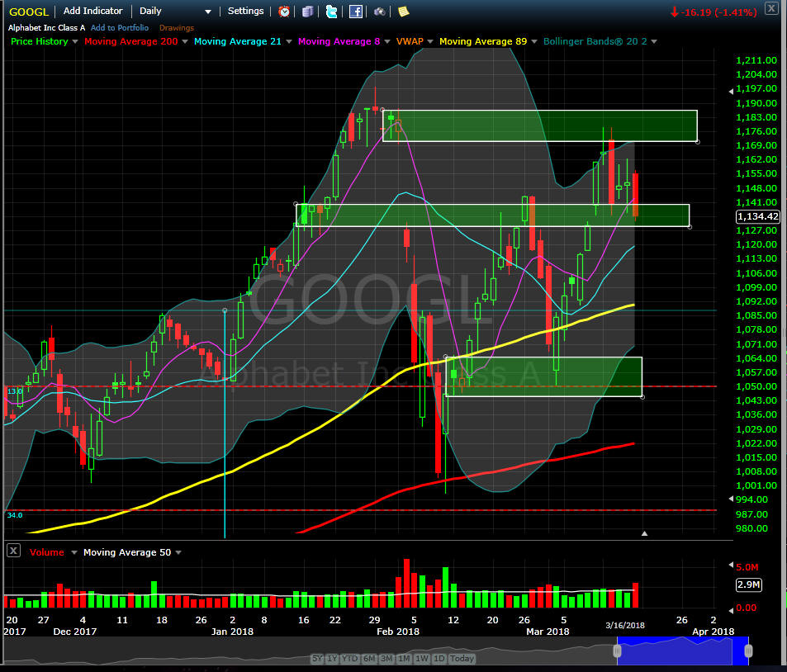Select the 3M range button
This screenshot has width=787, height=672.
(386, 659)
